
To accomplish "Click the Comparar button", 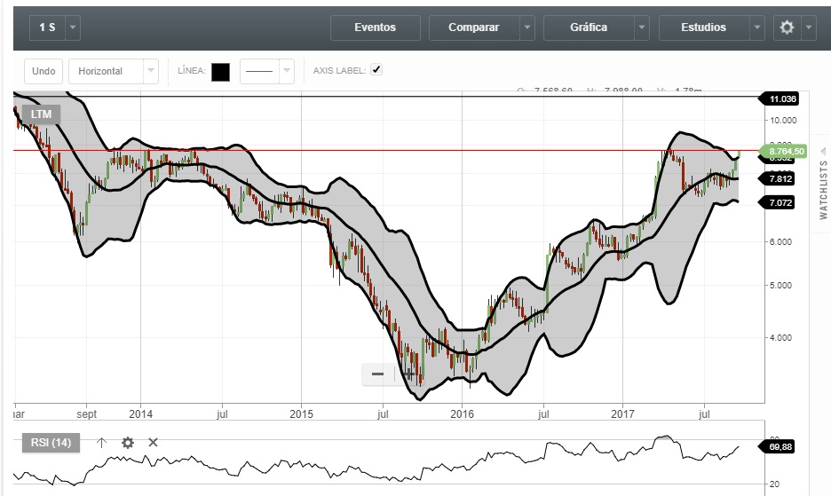I will (x=473, y=28).
